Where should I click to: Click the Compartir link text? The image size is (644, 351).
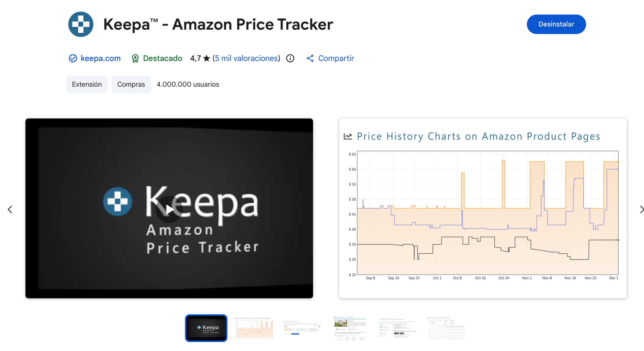pyautogui.click(x=336, y=58)
